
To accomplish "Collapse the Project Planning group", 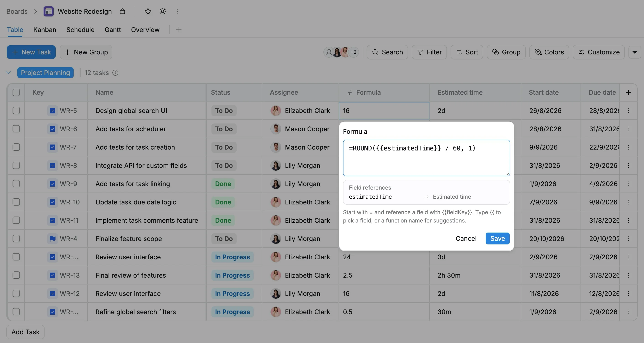I will (8, 73).
